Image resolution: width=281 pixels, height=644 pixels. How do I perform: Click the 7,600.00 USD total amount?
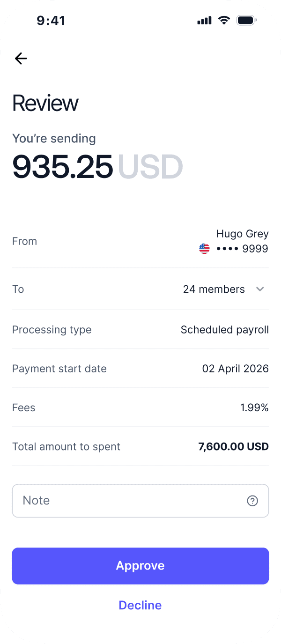[x=233, y=446]
